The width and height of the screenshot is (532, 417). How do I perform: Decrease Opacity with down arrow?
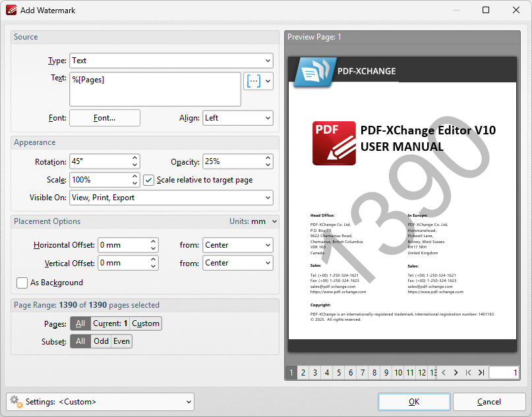pos(268,165)
